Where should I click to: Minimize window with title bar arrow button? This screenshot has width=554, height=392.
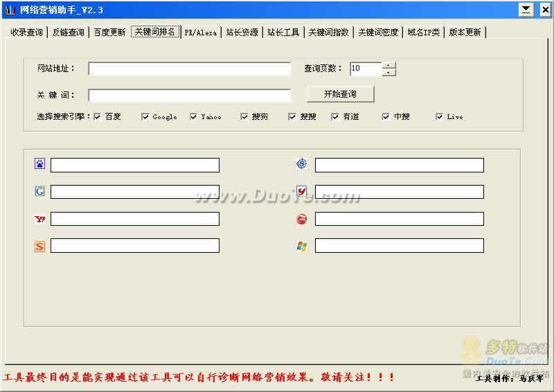click(x=526, y=10)
